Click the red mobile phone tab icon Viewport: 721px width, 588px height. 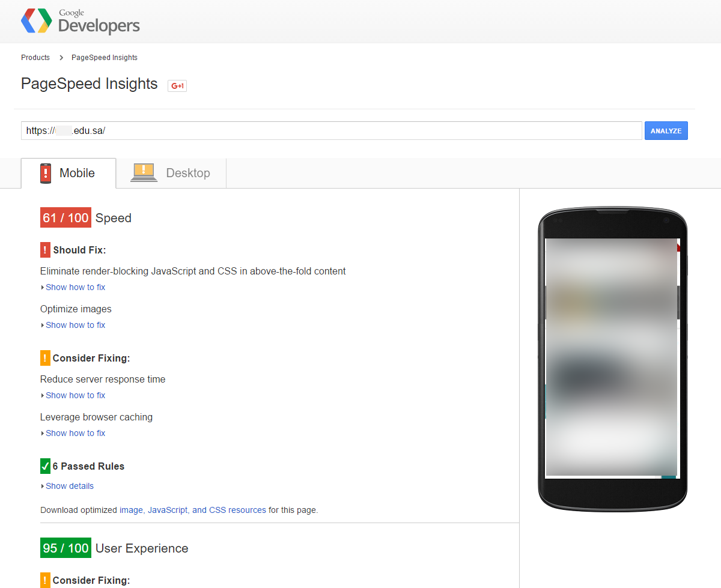tap(46, 173)
